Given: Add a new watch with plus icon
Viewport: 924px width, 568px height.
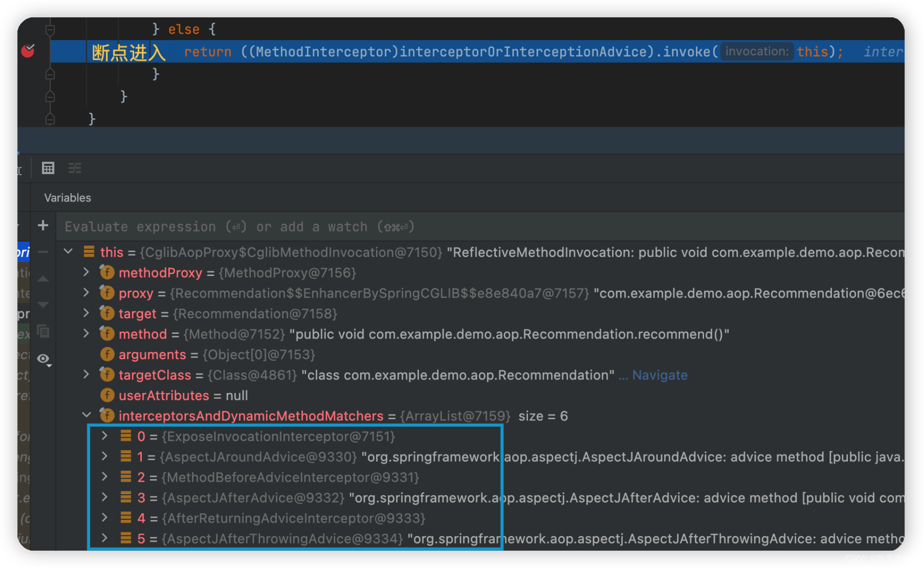Looking at the screenshot, I should coord(43,225).
